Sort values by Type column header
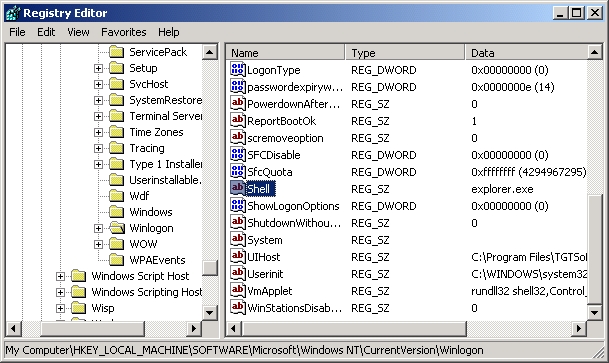Viewport: 609px width, 363px height. pos(405,52)
